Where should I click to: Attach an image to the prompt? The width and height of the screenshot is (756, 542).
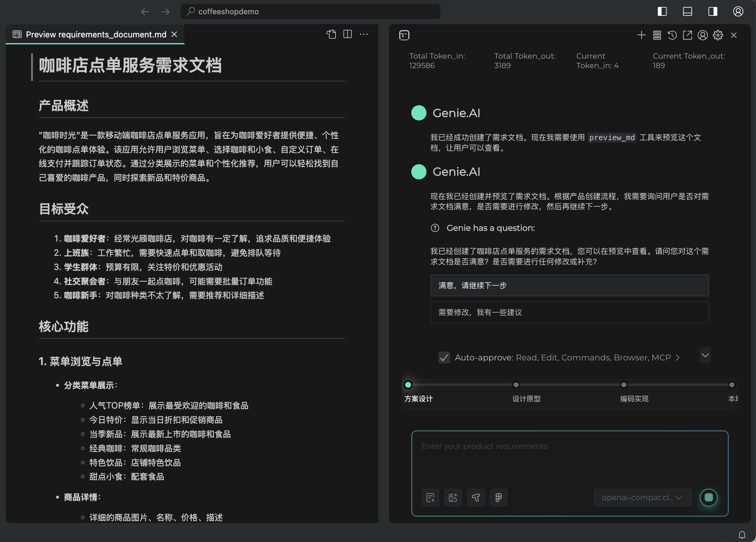tap(453, 498)
